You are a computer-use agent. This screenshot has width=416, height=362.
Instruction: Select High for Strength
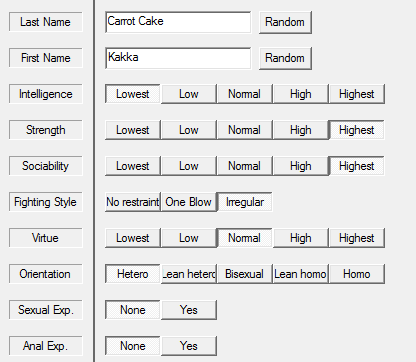[301, 130]
